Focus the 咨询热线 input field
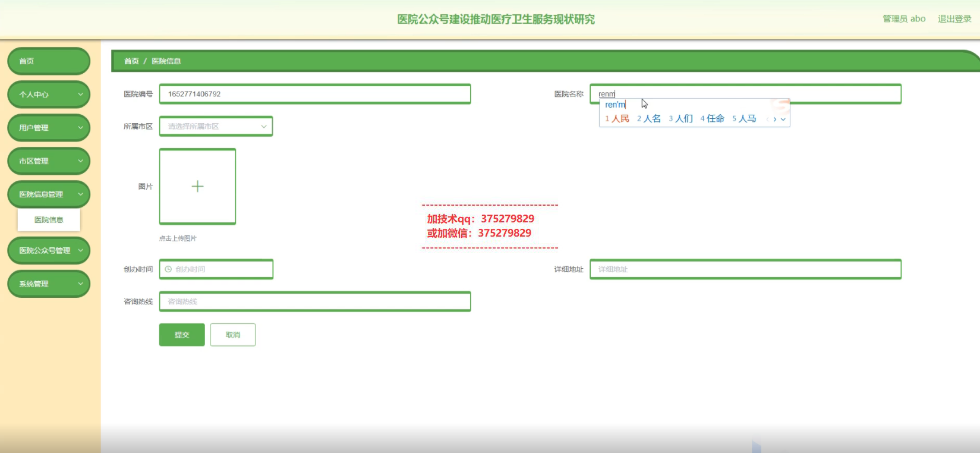Viewport: 980px width, 453px height. pos(315,301)
